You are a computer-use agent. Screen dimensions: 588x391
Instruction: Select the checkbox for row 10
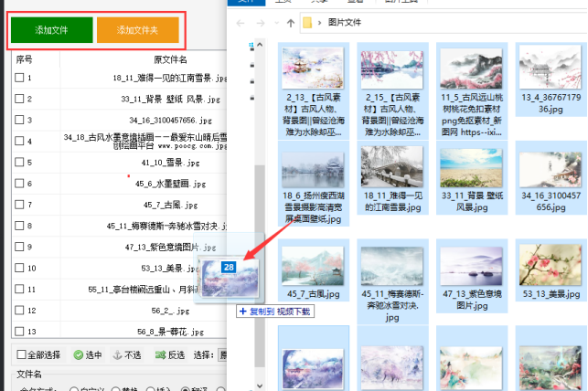[19, 268]
